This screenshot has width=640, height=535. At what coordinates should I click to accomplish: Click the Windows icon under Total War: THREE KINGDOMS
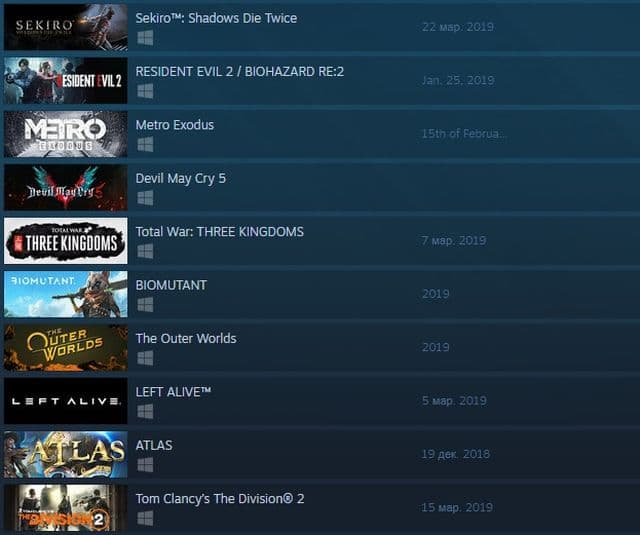point(145,252)
